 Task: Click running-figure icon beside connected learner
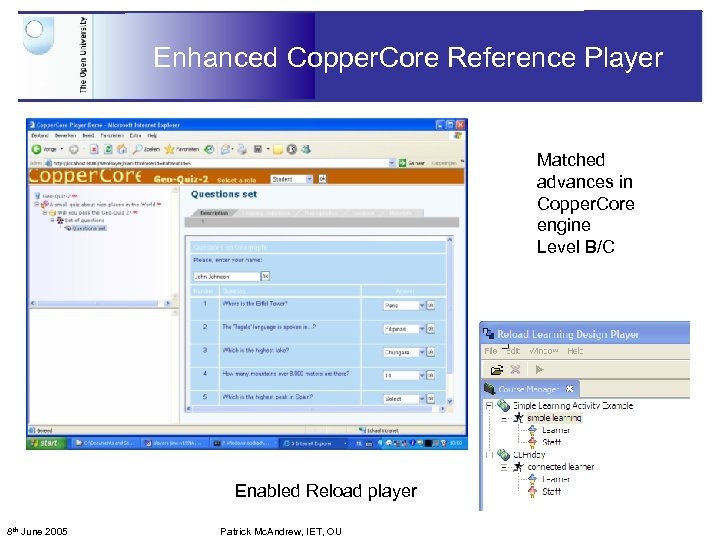coord(518,467)
